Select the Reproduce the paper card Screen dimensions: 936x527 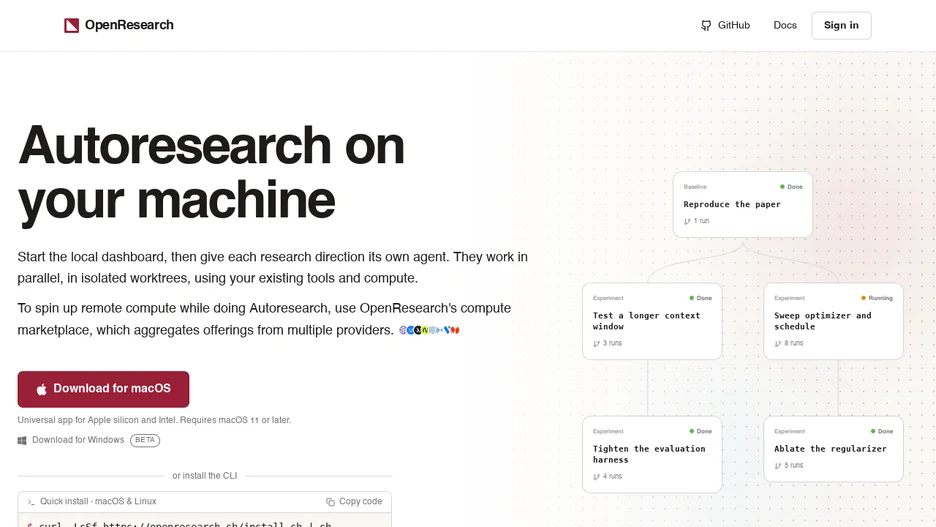click(x=743, y=204)
